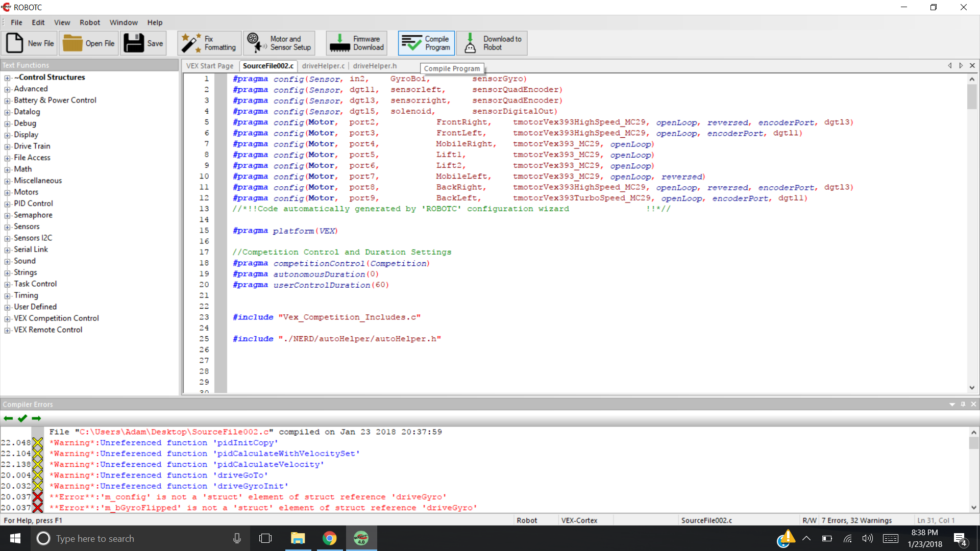Open the Action Center notifications icon
Image resolution: width=980 pixels, height=551 pixels.
tap(960, 539)
